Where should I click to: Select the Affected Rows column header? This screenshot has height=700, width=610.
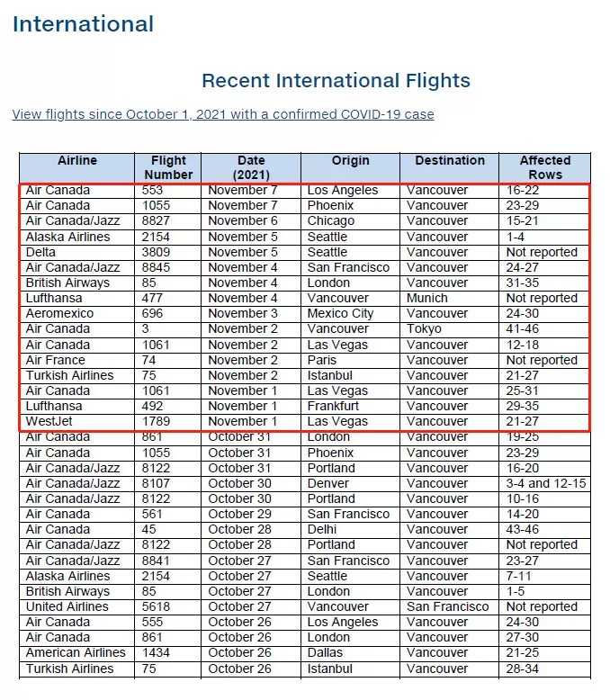545,167
